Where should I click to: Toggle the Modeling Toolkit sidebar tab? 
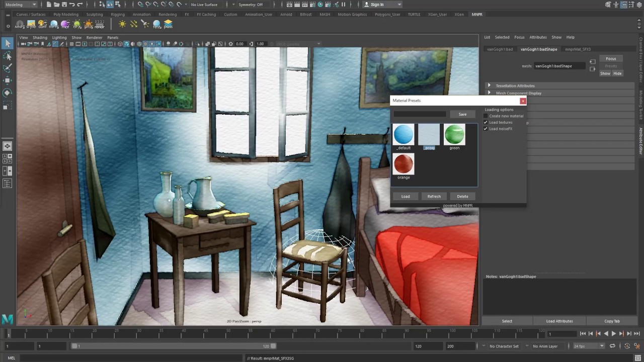point(640,105)
